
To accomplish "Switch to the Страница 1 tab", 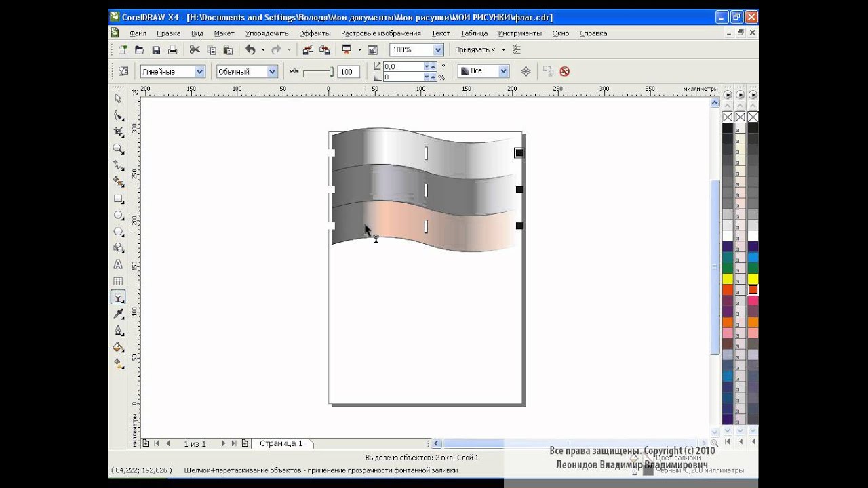I will (281, 443).
